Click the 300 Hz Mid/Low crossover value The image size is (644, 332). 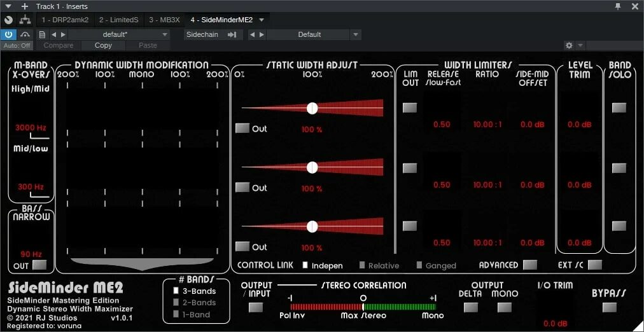(31, 187)
